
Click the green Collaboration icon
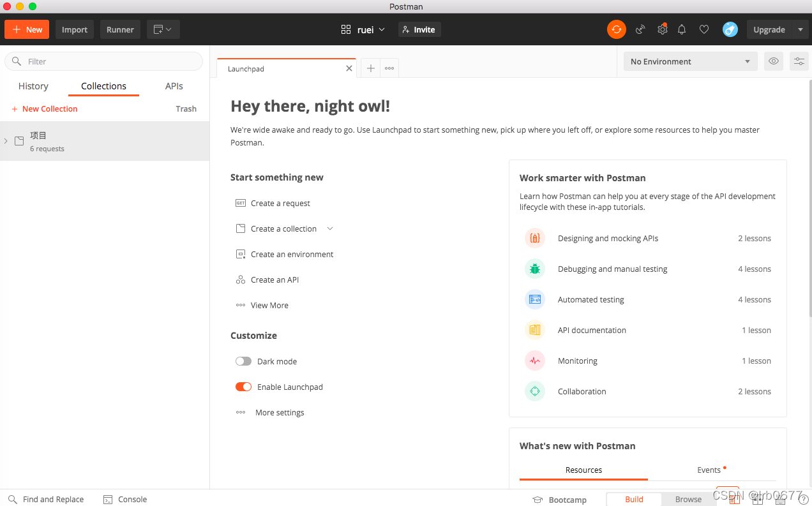pos(535,391)
